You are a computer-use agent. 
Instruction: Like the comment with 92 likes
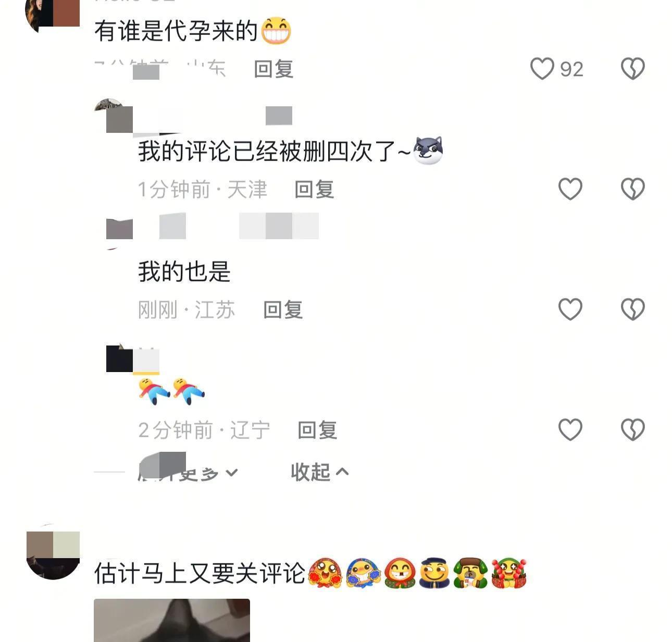[x=542, y=69]
